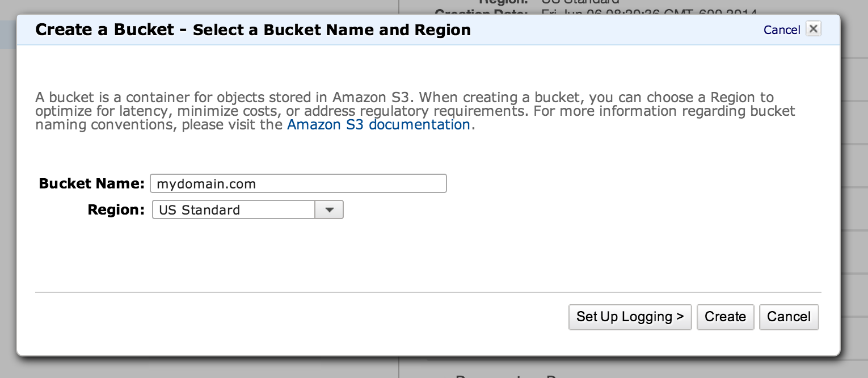The height and width of the screenshot is (378, 868).
Task: Click the 'Select a Bucket Name and Region' subtitle
Action: click(x=331, y=30)
